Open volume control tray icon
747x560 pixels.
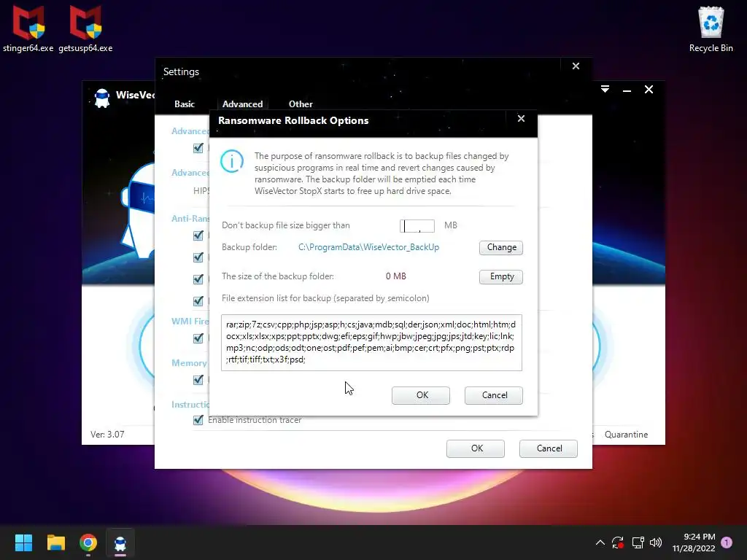[656, 542]
